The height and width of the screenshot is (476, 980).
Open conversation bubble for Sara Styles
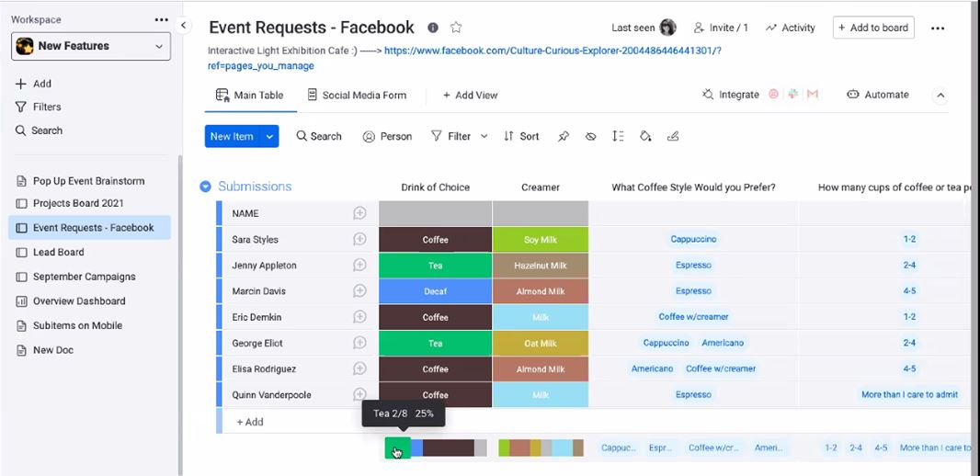359,239
